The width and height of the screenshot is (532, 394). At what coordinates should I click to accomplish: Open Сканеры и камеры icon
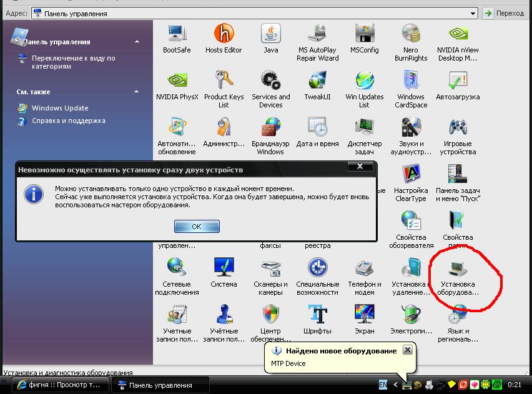[x=271, y=277]
